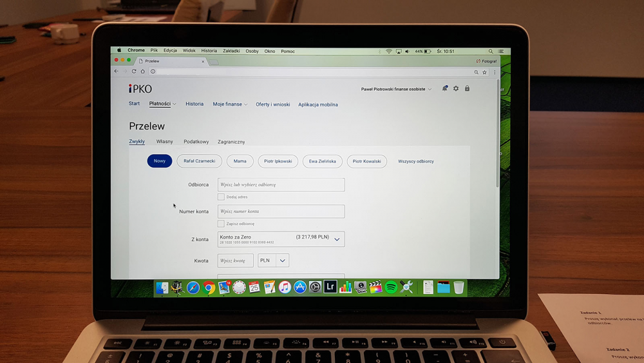Viewport: 644px width, 363px height.
Task: Reload the page in Chrome
Action: click(134, 71)
